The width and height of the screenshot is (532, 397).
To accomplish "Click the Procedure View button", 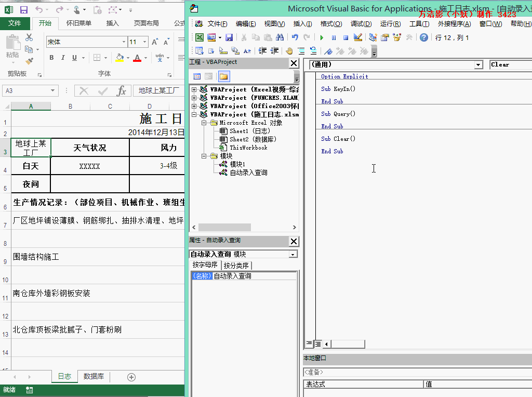I will [309, 344].
